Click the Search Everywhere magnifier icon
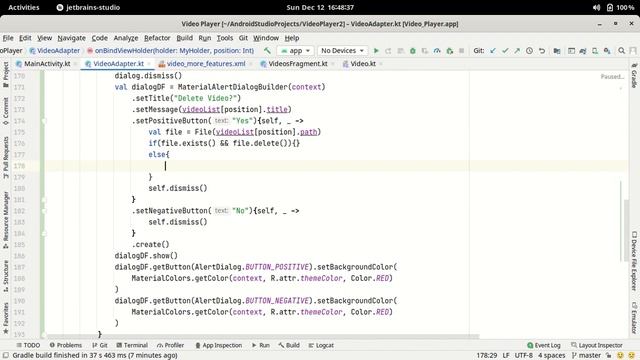The image size is (640, 360). pyautogui.click(x=621, y=51)
